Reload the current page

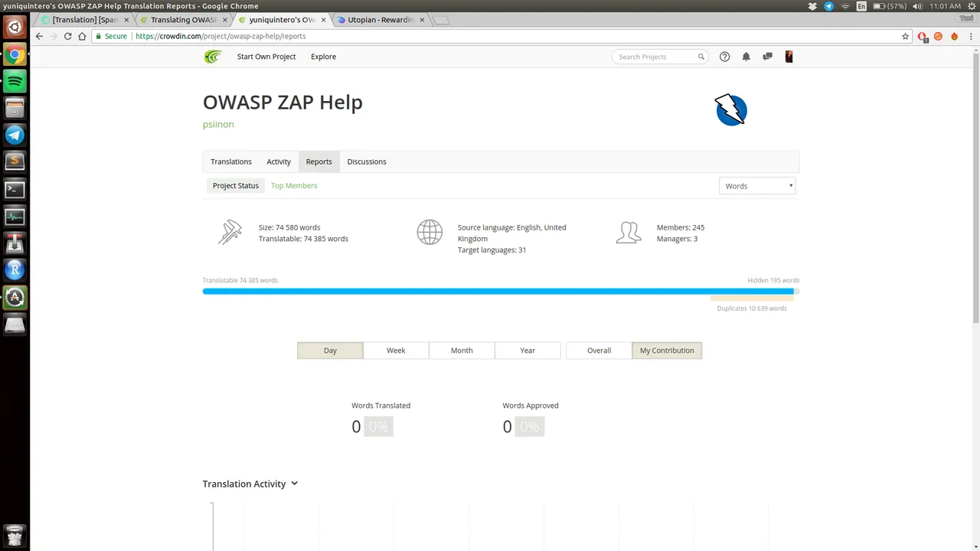pyautogui.click(x=67, y=36)
